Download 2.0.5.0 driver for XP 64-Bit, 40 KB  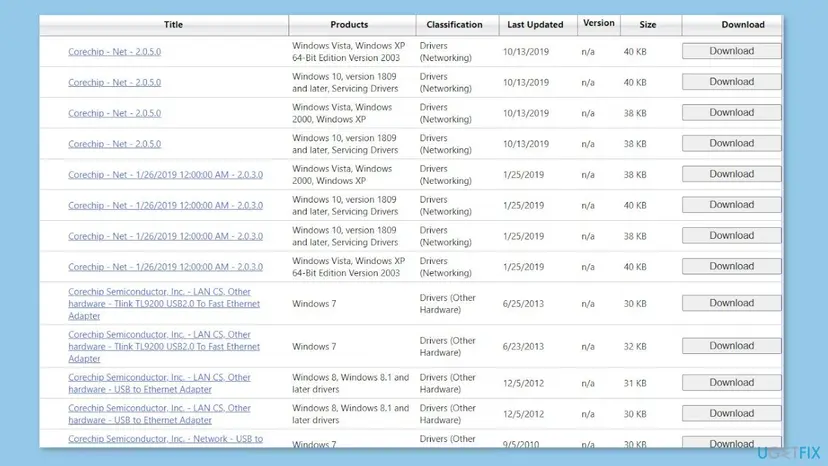(x=731, y=51)
